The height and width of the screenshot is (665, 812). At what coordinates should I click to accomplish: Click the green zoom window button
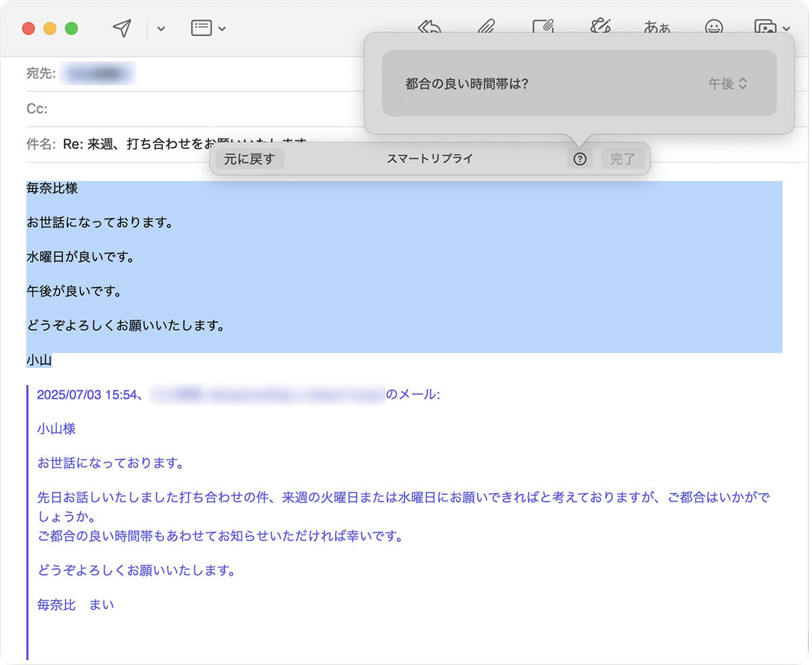pyautogui.click(x=71, y=28)
